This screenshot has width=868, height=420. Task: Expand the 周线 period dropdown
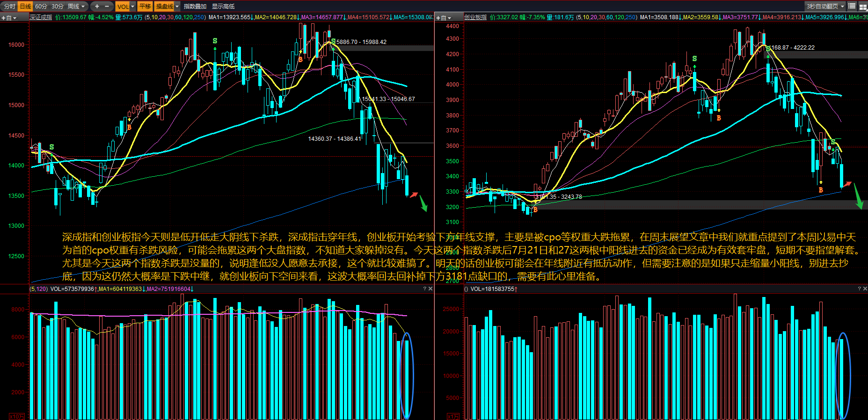[77, 6]
